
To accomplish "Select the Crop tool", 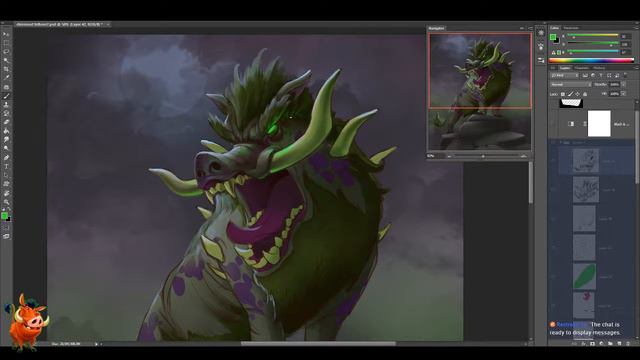I will [x=6, y=69].
